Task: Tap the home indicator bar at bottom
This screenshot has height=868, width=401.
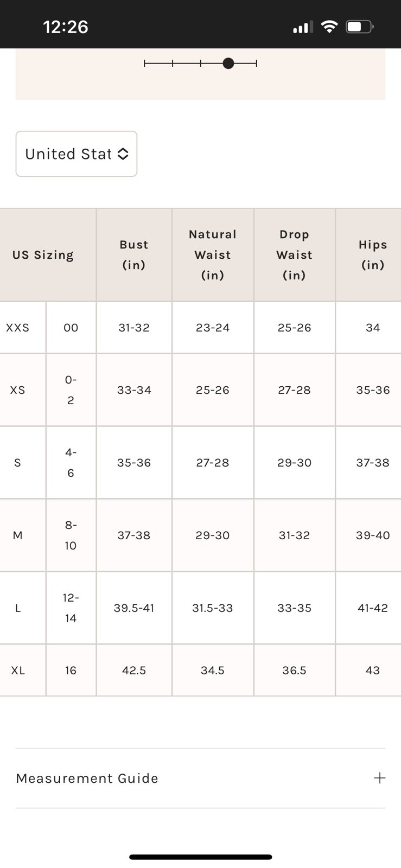Action: click(x=200, y=857)
